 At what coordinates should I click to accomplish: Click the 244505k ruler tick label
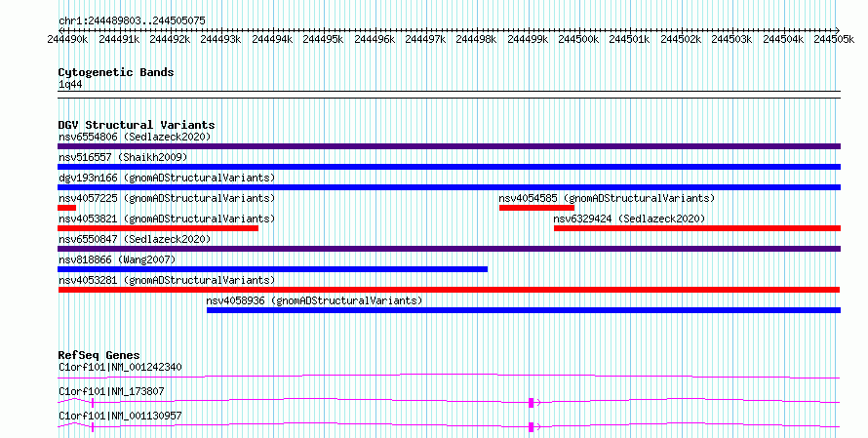click(x=834, y=39)
